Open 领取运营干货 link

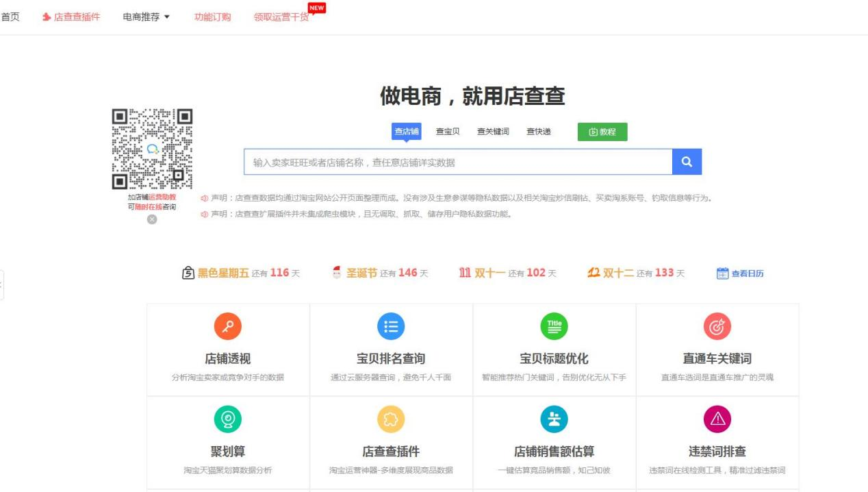(x=281, y=16)
